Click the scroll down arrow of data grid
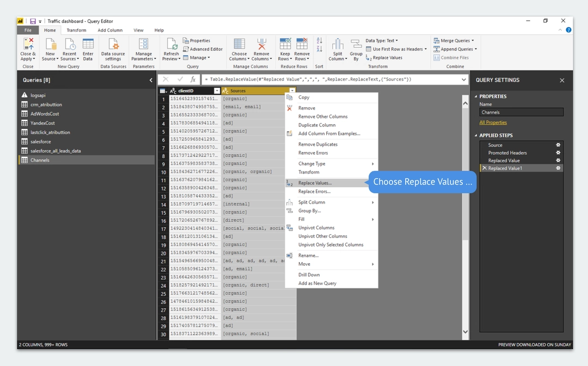 [x=465, y=332]
